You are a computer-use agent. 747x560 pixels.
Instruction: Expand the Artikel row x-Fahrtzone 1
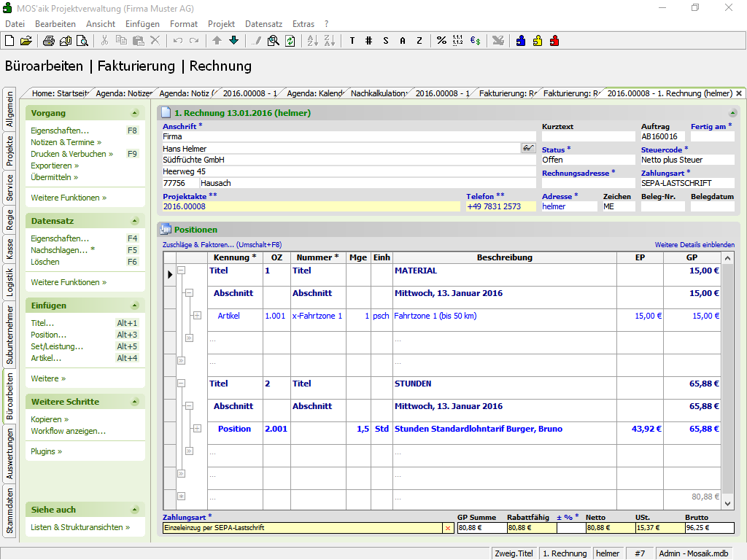(x=197, y=316)
